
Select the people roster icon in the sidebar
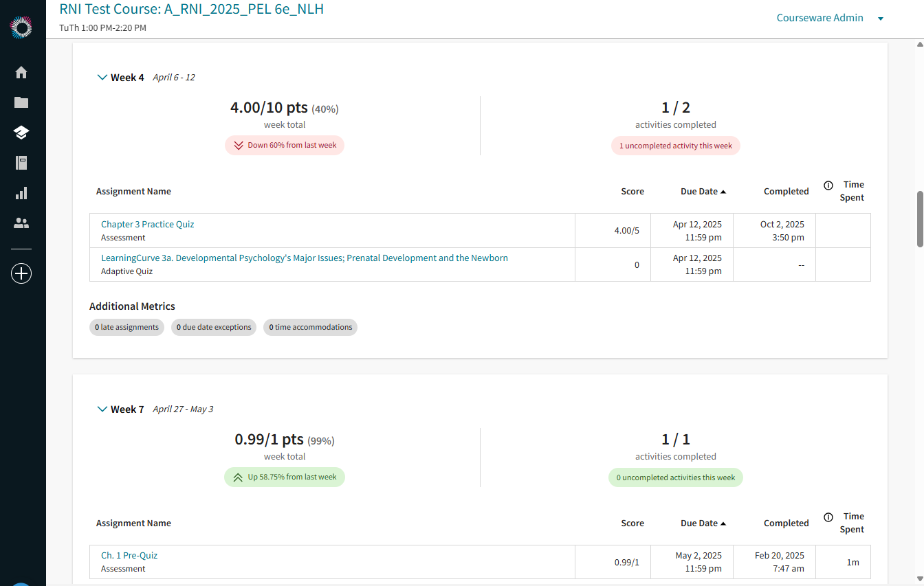[x=21, y=223]
